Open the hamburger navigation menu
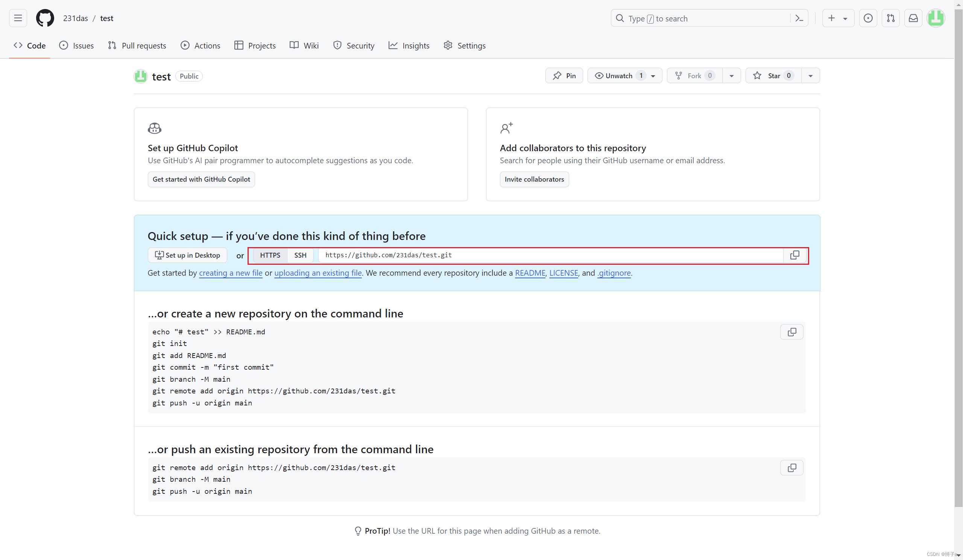This screenshot has width=963, height=560. (x=18, y=18)
